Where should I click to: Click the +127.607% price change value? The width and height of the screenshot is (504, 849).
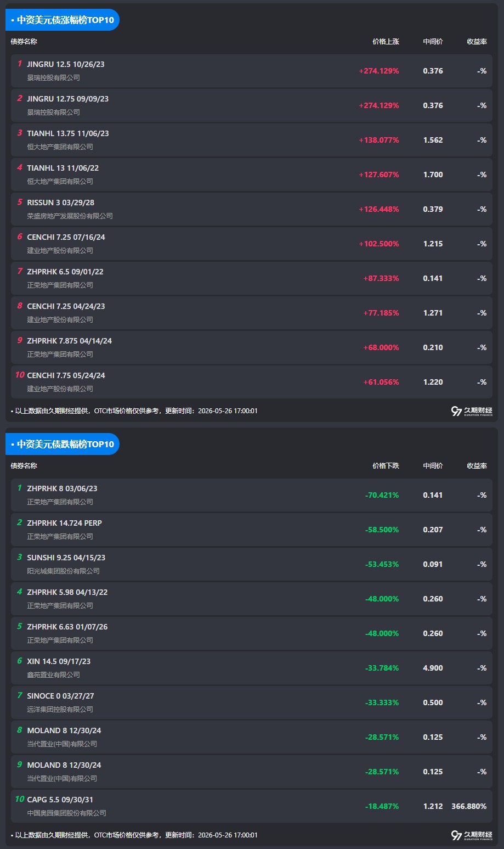[x=379, y=175]
